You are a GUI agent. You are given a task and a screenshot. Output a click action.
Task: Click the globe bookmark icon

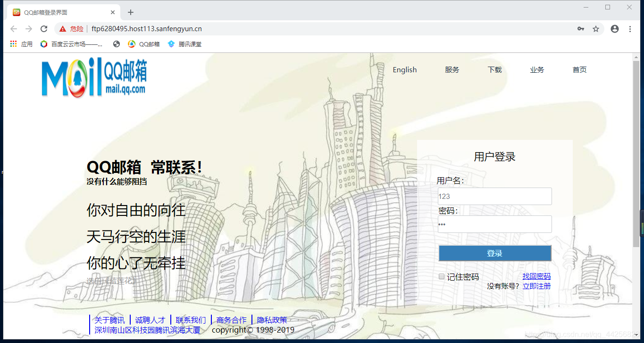point(117,44)
